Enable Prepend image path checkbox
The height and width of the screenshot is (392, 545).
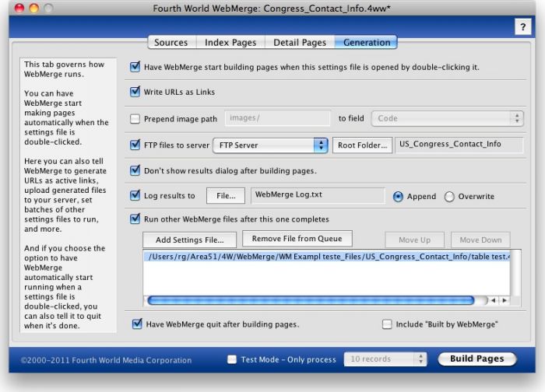pyautogui.click(x=135, y=119)
